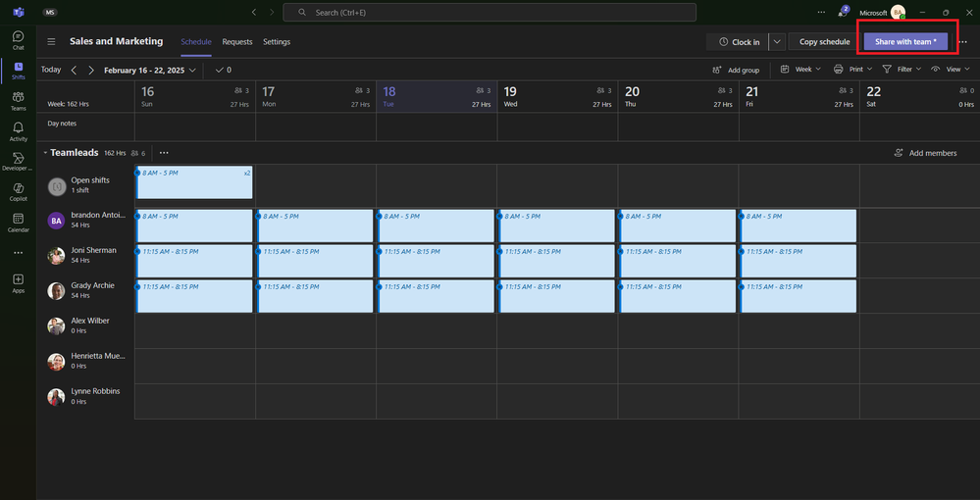Open the Print dropdown
The height and width of the screenshot is (500, 980).
coord(853,70)
